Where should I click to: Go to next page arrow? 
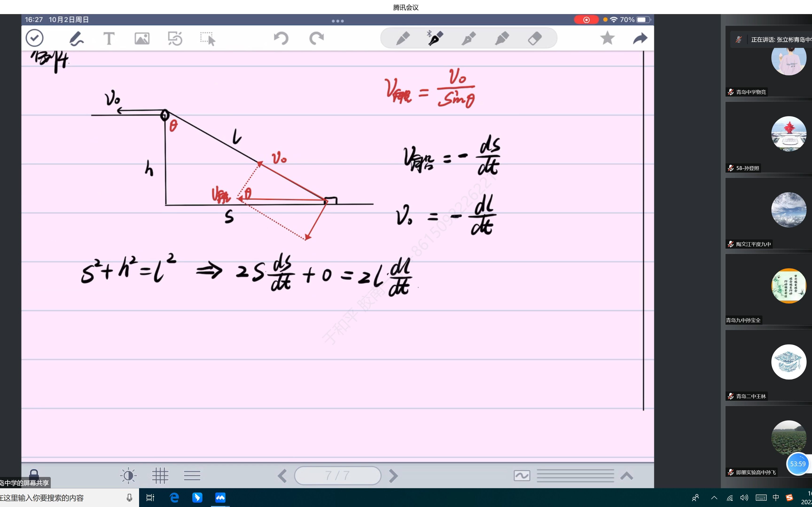click(393, 476)
